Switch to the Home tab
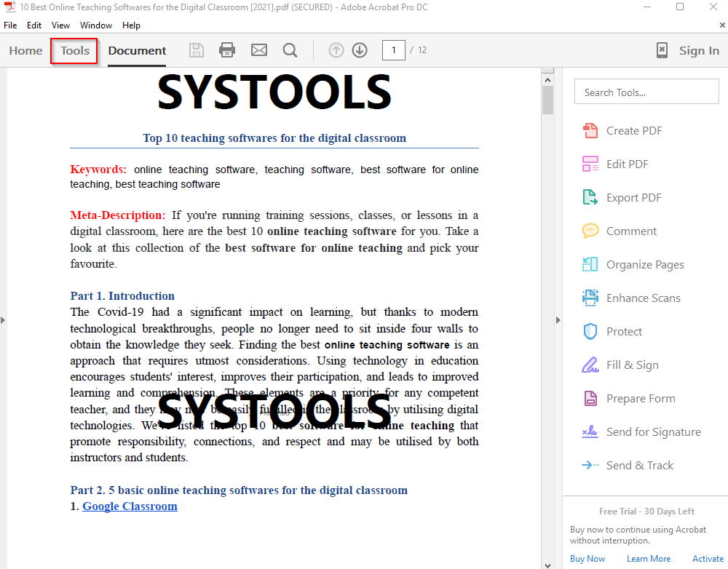This screenshot has height=569, width=728. [25, 51]
